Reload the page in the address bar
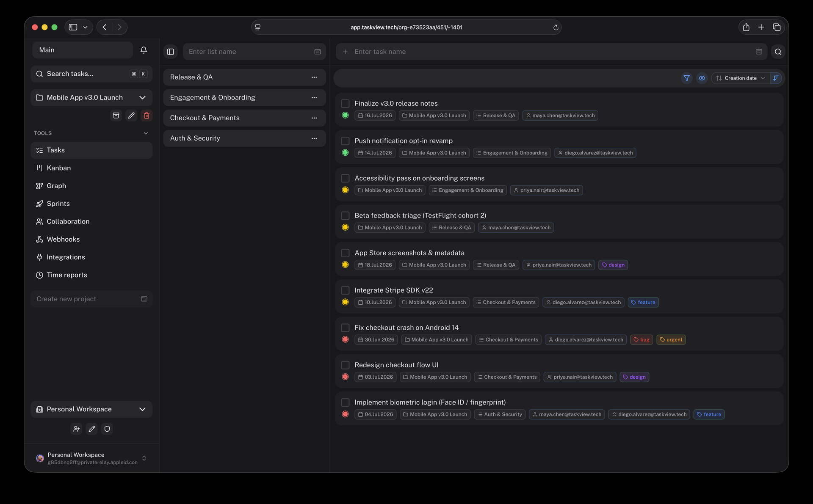This screenshot has height=504, width=813. point(556,28)
